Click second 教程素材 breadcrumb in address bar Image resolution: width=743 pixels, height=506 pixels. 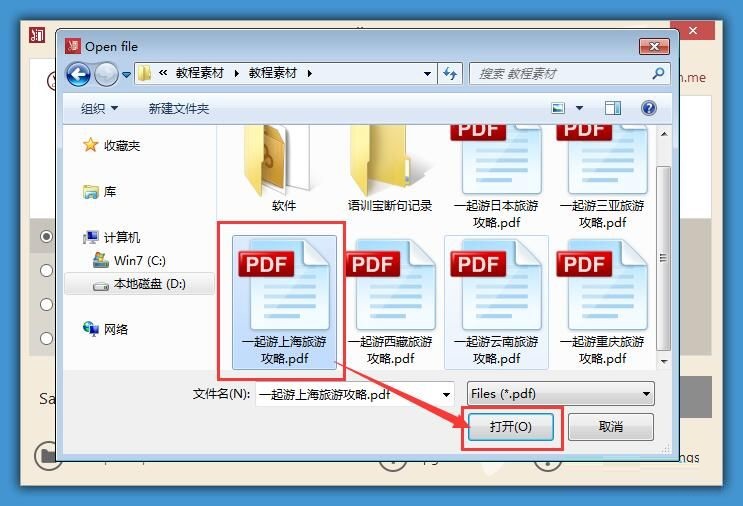click(x=272, y=73)
